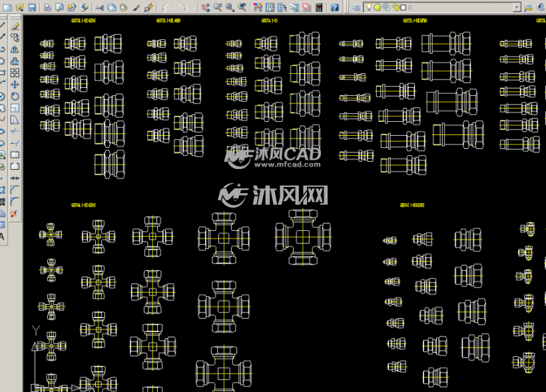Click layer 0 white color swatch

point(404,7)
